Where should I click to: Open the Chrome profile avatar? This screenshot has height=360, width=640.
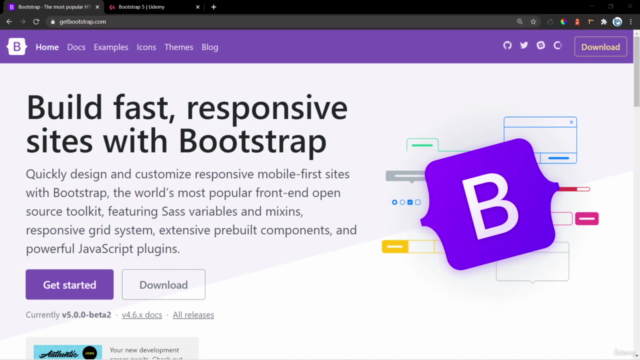[617, 22]
